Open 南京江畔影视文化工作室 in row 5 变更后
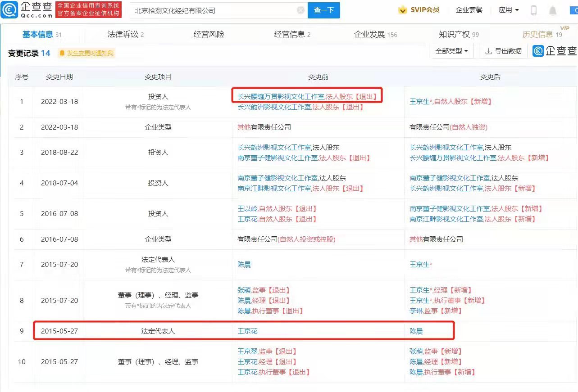Viewport: 578px width, 392px height. [446, 219]
